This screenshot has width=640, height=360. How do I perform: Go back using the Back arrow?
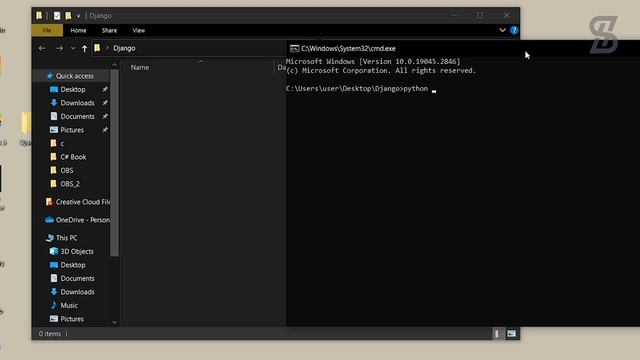click(x=42, y=48)
